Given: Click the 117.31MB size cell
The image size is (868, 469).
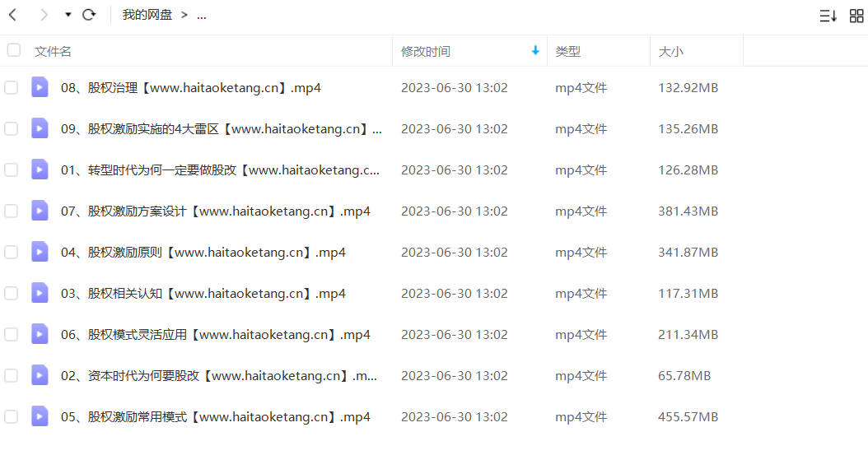Looking at the screenshot, I should [688, 293].
